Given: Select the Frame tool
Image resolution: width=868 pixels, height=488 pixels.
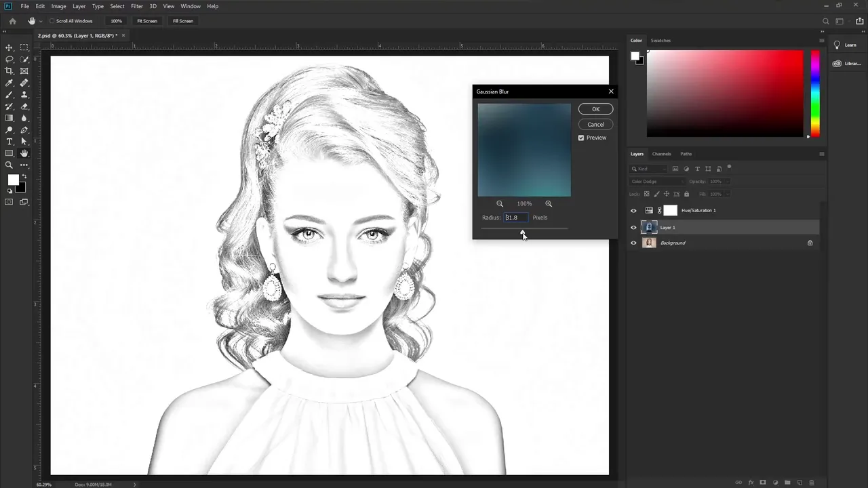Looking at the screenshot, I should [x=24, y=71].
